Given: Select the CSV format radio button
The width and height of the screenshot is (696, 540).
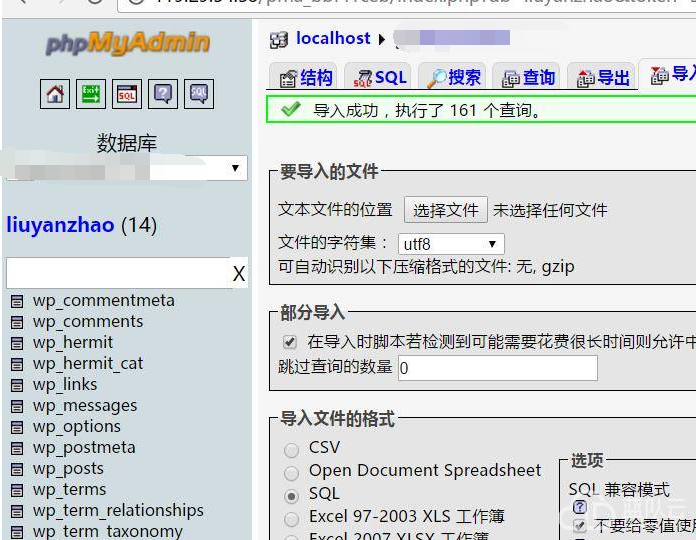Looking at the screenshot, I should point(292,449).
